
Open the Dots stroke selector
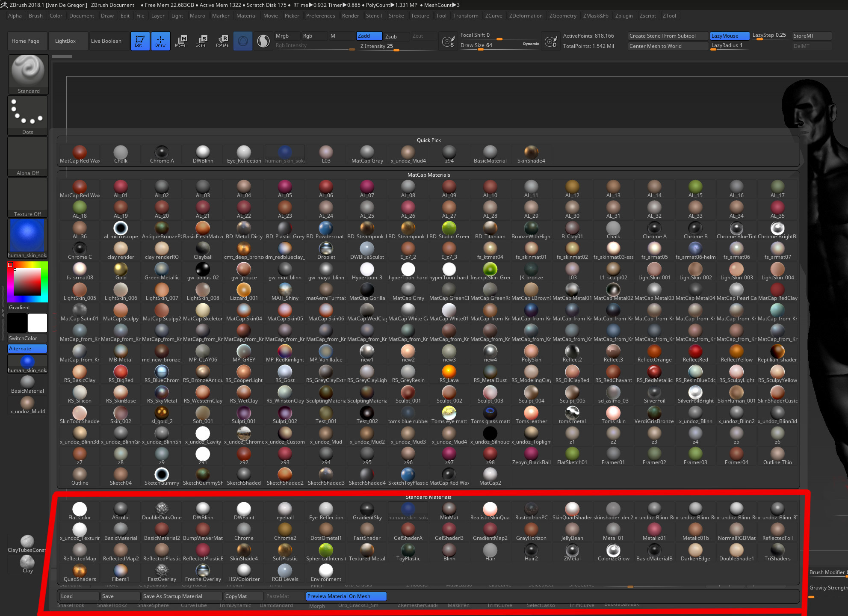coord(27,115)
